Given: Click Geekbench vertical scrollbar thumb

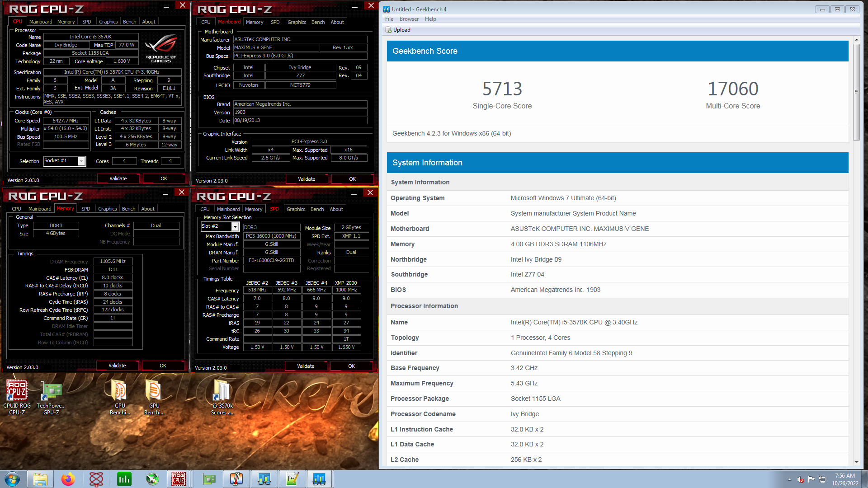Looking at the screenshot, I should (856, 92).
